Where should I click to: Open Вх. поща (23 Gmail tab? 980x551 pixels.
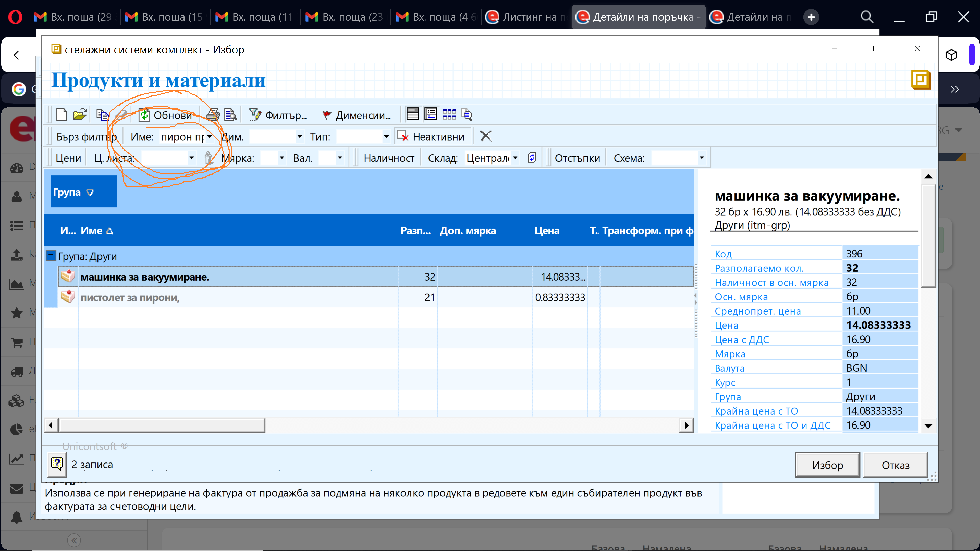click(345, 17)
